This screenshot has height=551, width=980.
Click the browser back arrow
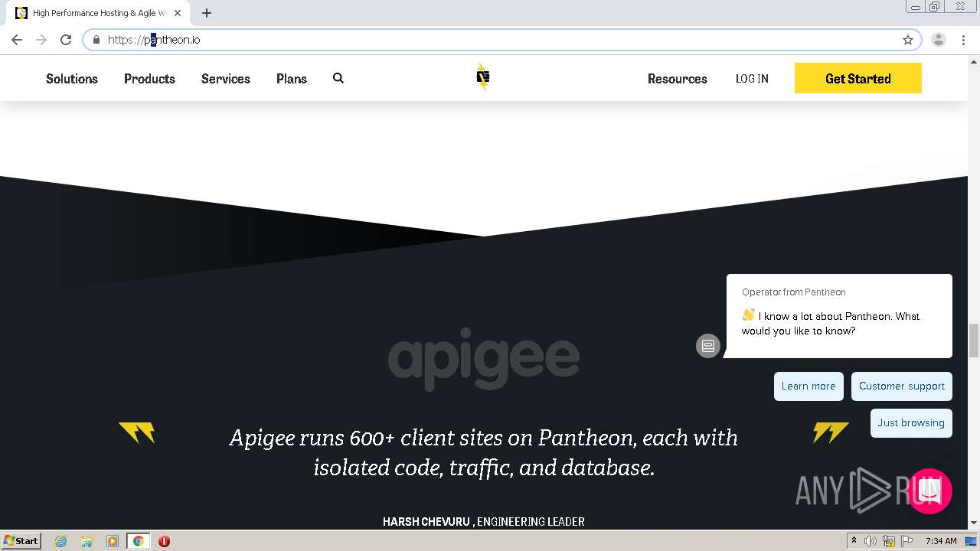[x=17, y=40]
